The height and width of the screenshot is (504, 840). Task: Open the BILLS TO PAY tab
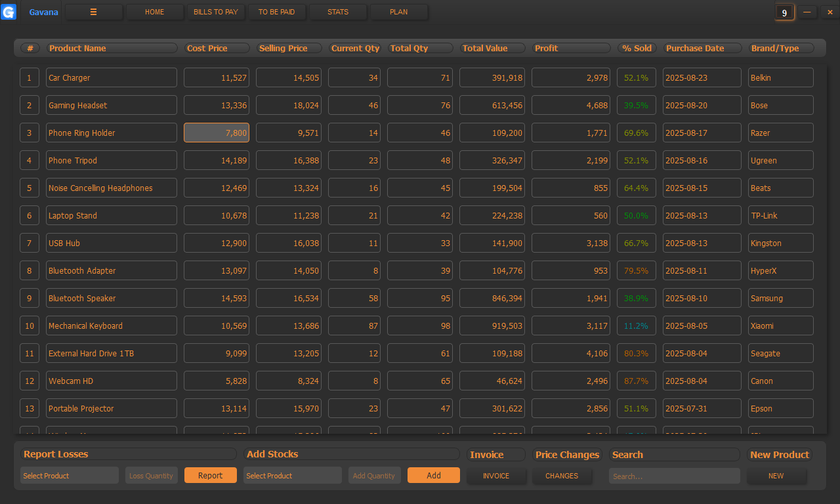click(x=216, y=12)
